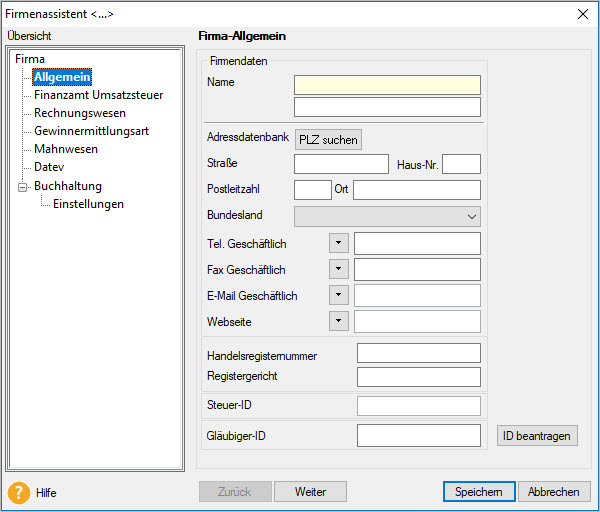This screenshot has width=600, height=512.
Task: Expand the Bundesland combo box
Action: (x=471, y=217)
